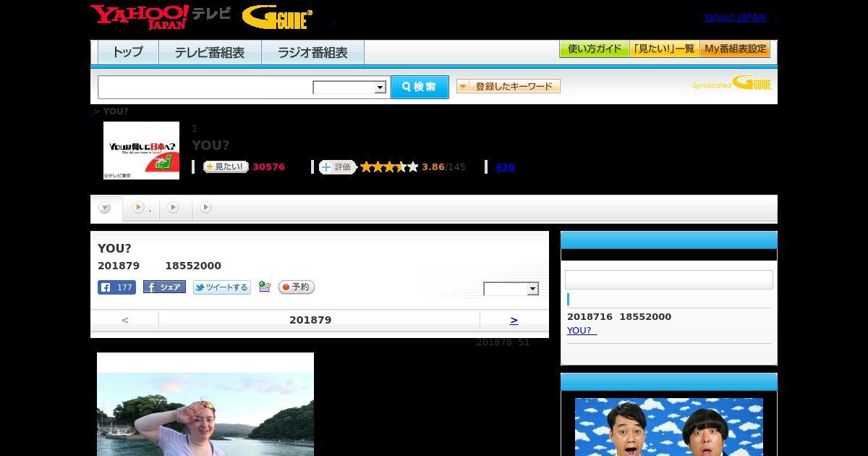Open the Yahoo! JAPAN link

click(x=734, y=17)
